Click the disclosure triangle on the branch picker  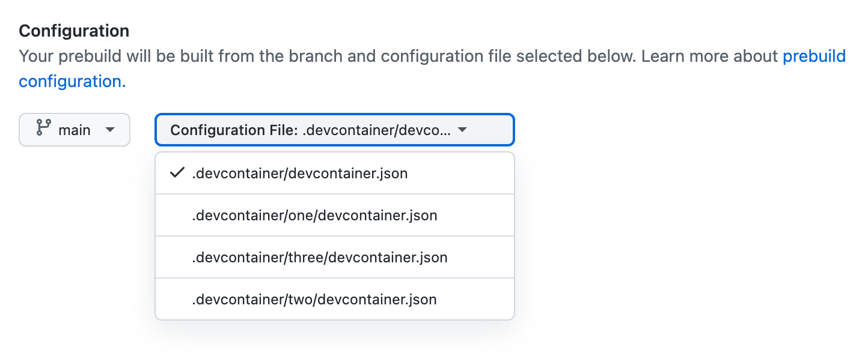pos(111,130)
